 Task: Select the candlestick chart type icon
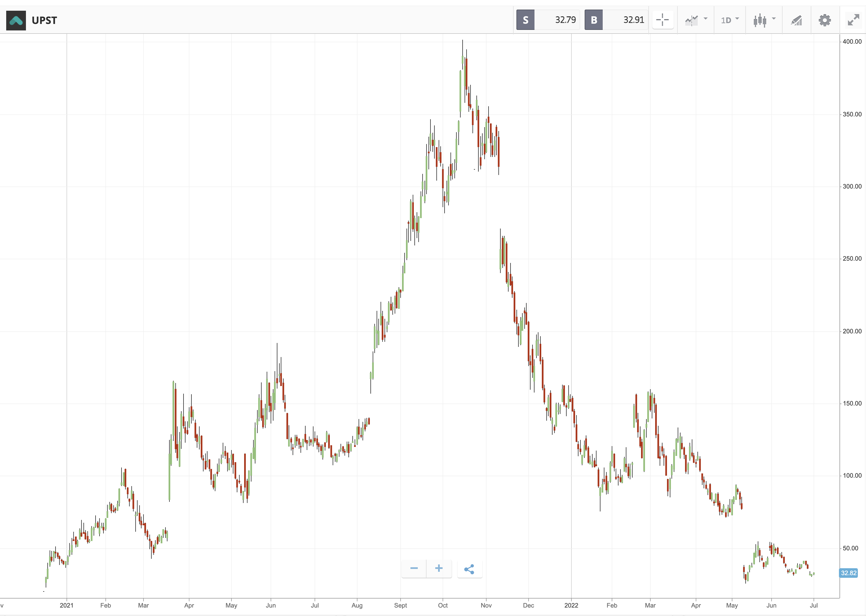point(760,20)
